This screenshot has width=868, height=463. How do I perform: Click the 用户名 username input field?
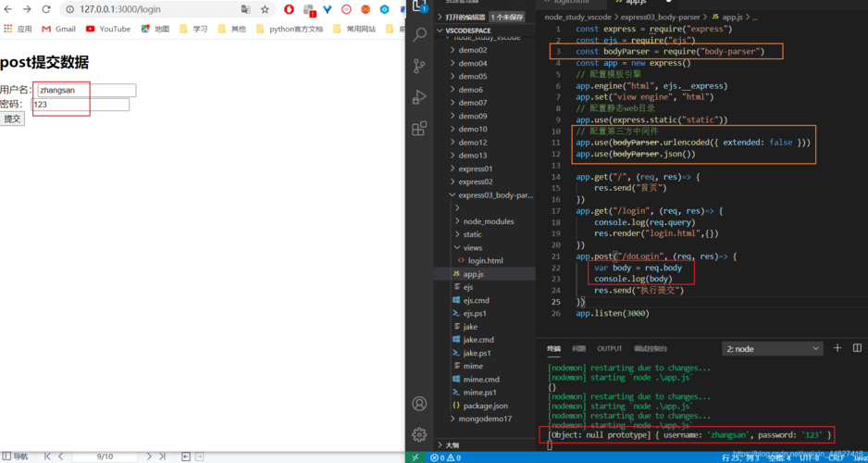coord(86,90)
